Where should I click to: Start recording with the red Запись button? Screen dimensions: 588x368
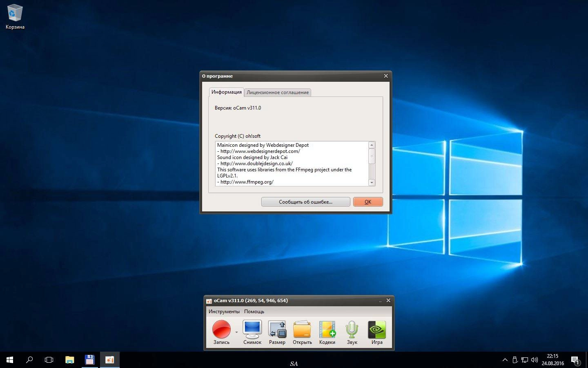221,332
